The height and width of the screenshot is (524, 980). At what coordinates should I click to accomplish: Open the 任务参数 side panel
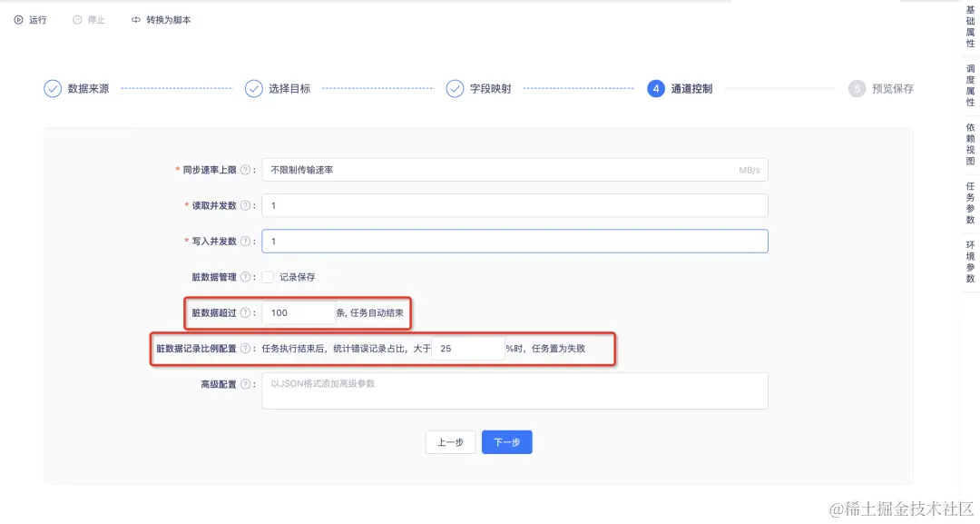970,203
